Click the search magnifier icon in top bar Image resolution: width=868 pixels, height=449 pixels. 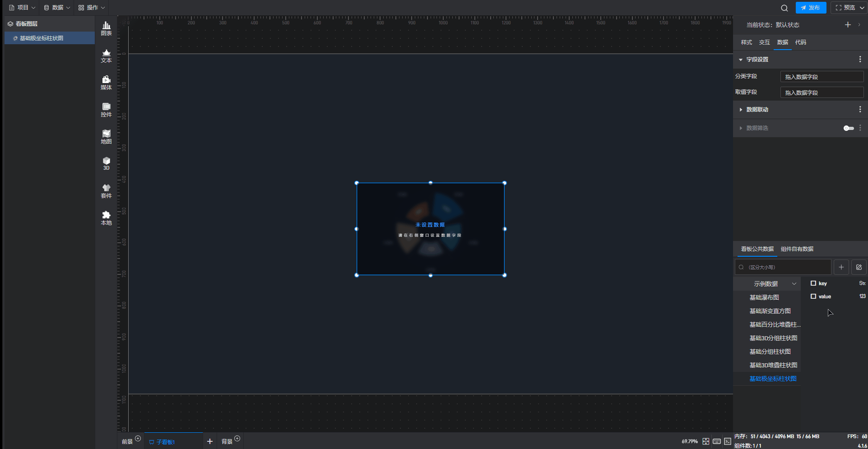pos(784,8)
